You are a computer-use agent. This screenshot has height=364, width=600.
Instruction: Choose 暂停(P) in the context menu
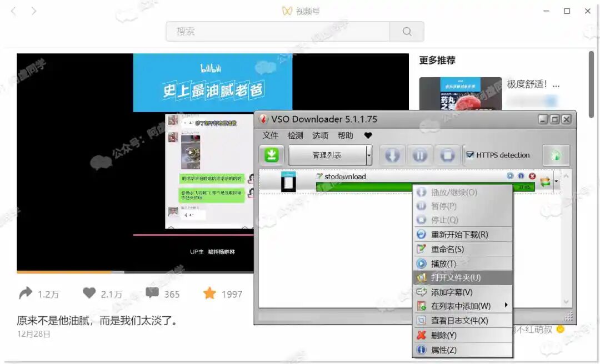click(x=463, y=206)
